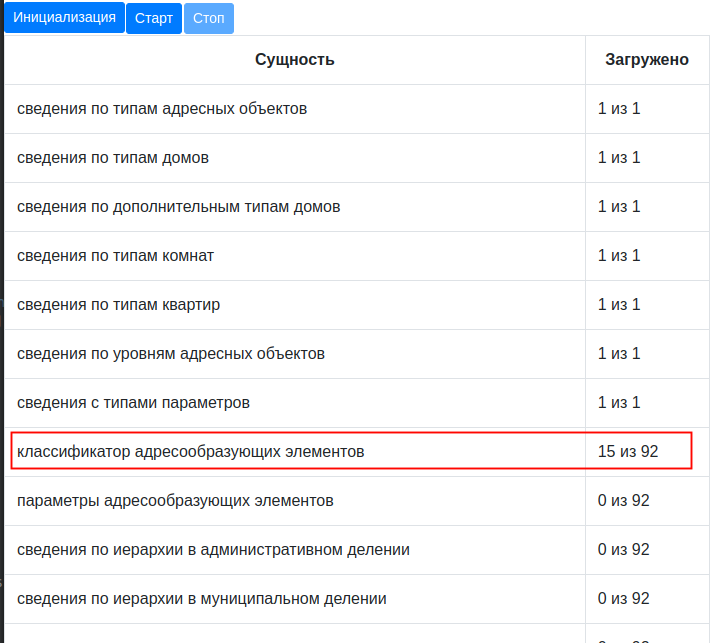The height and width of the screenshot is (643, 711).
Task: Click loaded count for иерархии в муниципальном делении
Action: click(624, 599)
